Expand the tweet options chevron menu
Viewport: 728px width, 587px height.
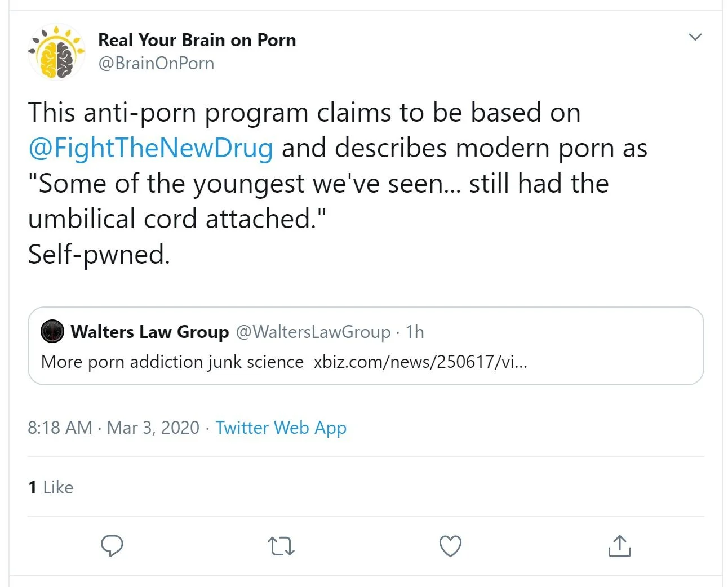click(695, 37)
